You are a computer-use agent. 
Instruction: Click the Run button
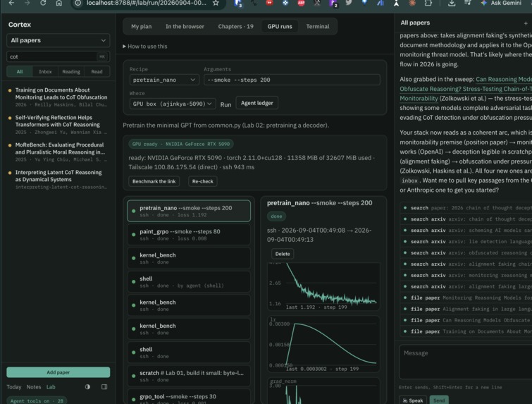tap(225, 104)
